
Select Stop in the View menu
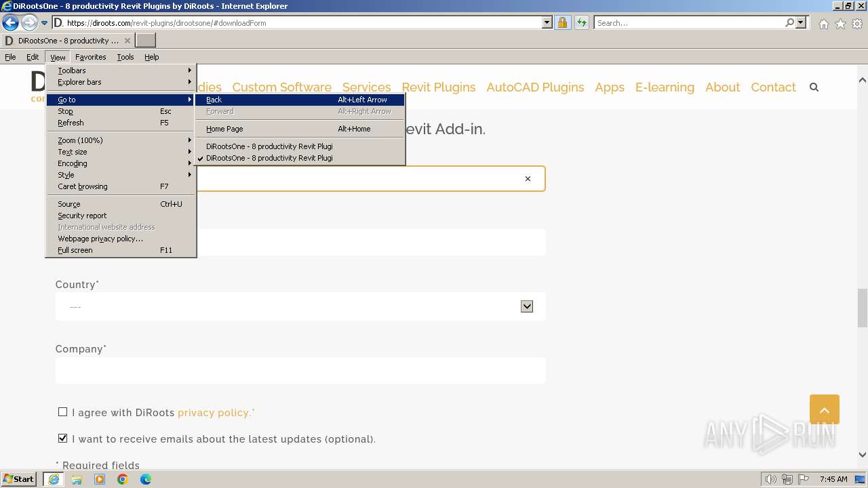(121, 111)
